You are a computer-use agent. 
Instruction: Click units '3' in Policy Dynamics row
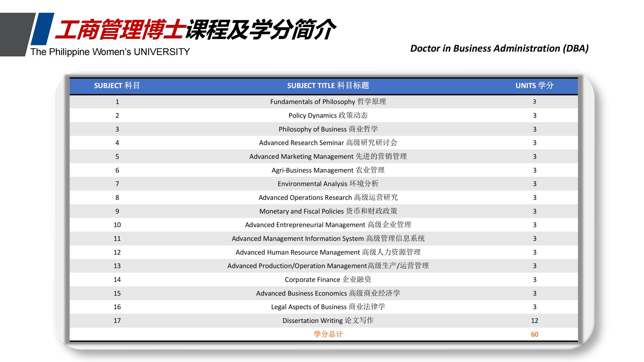point(535,115)
